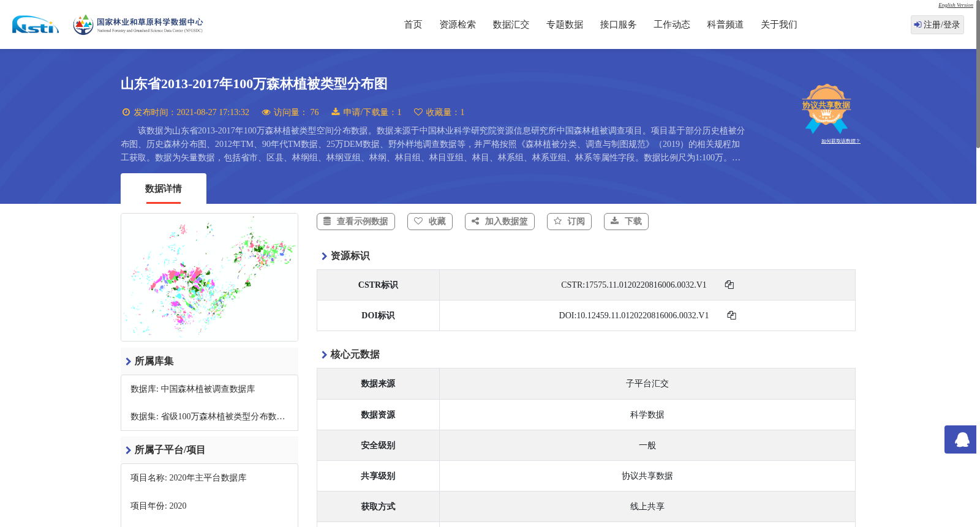Open 工作动态 page
The height and width of the screenshot is (527, 980).
coord(672,24)
